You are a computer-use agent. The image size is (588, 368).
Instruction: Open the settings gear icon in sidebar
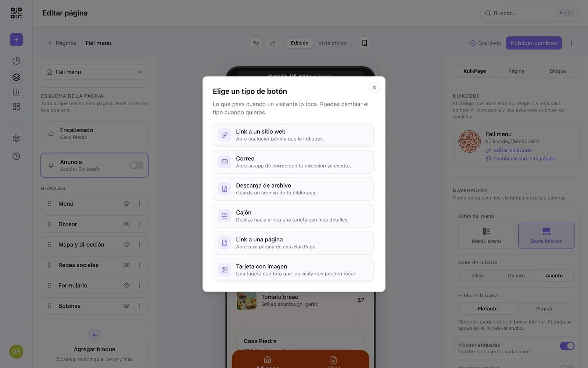click(16, 138)
